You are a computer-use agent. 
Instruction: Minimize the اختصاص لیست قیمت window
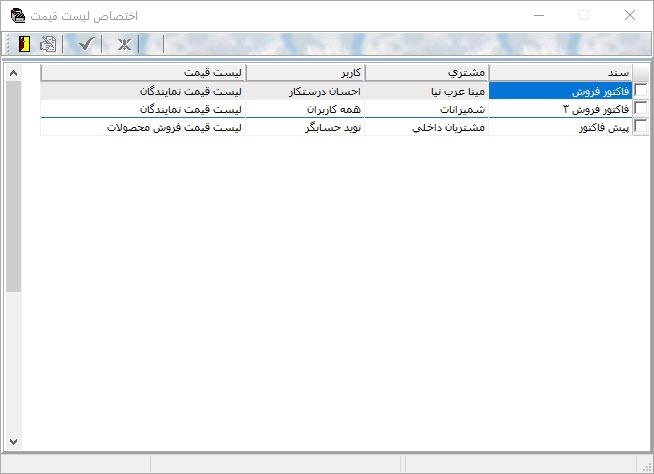coord(539,15)
